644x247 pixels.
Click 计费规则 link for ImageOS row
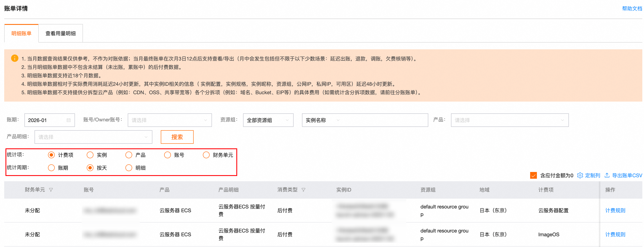pos(615,235)
